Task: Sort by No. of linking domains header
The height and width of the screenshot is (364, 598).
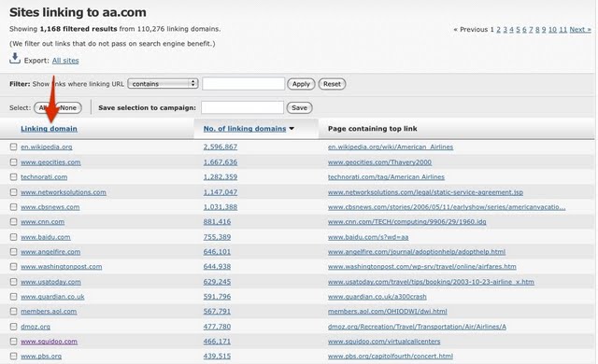Action: point(245,129)
